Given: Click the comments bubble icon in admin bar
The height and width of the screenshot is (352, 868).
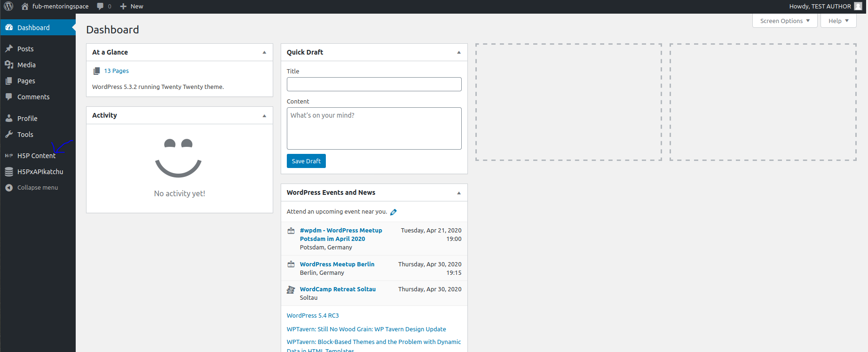Looking at the screenshot, I should coord(100,6).
